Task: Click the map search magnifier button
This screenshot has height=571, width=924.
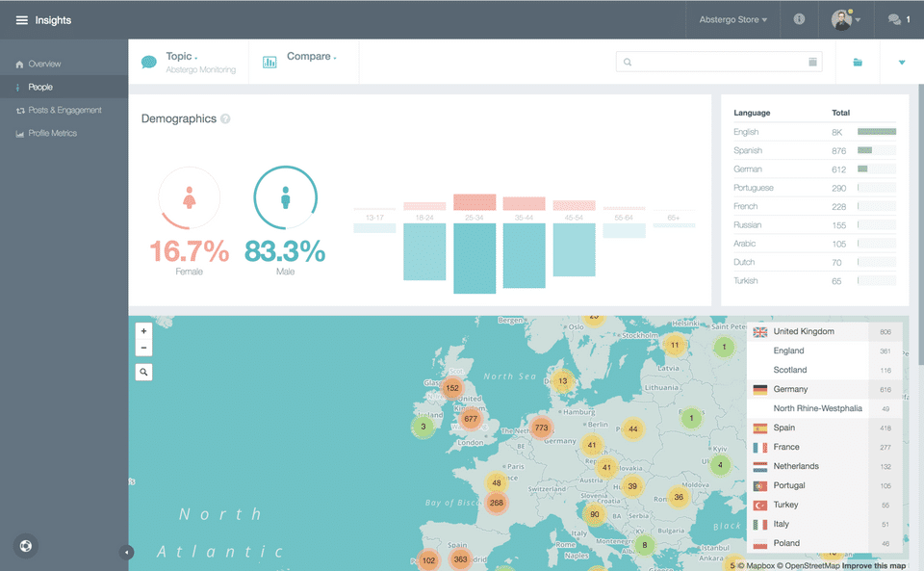Action: (x=143, y=372)
